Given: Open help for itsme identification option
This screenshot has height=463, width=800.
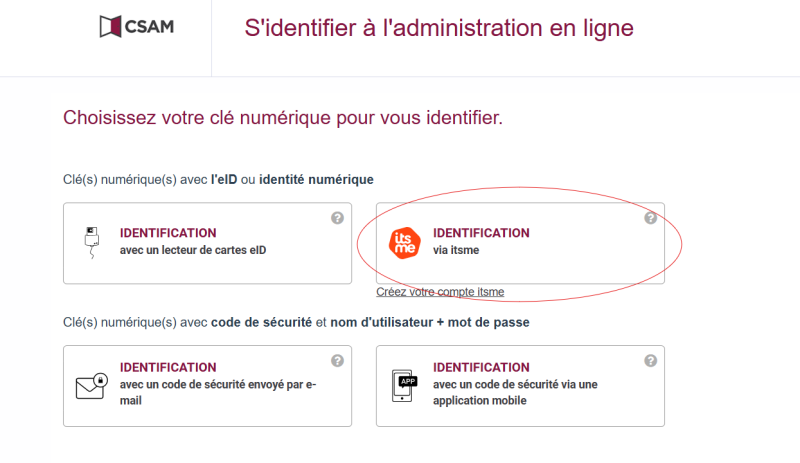Looking at the screenshot, I should pos(651,218).
